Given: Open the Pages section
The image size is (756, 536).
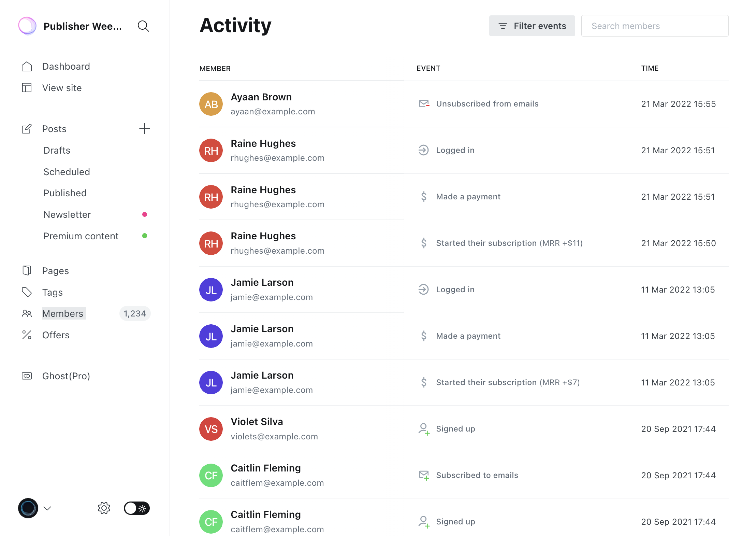Looking at the screenshot, I should pyautogui.click(x=56, y=271).
